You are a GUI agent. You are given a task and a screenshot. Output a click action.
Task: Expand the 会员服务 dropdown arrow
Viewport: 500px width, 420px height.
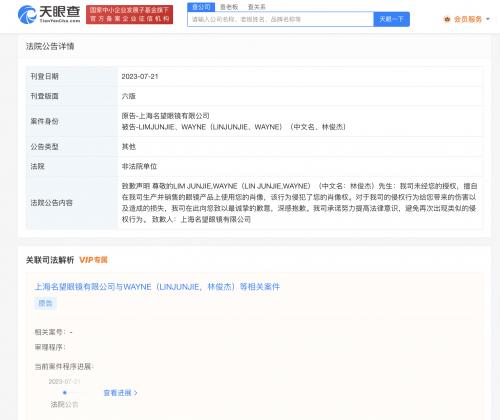coord(488,19)
